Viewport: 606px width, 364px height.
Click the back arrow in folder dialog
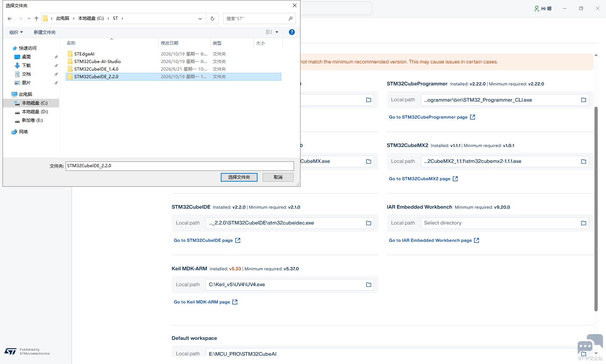pyautogui.click(x=10, y=19)
